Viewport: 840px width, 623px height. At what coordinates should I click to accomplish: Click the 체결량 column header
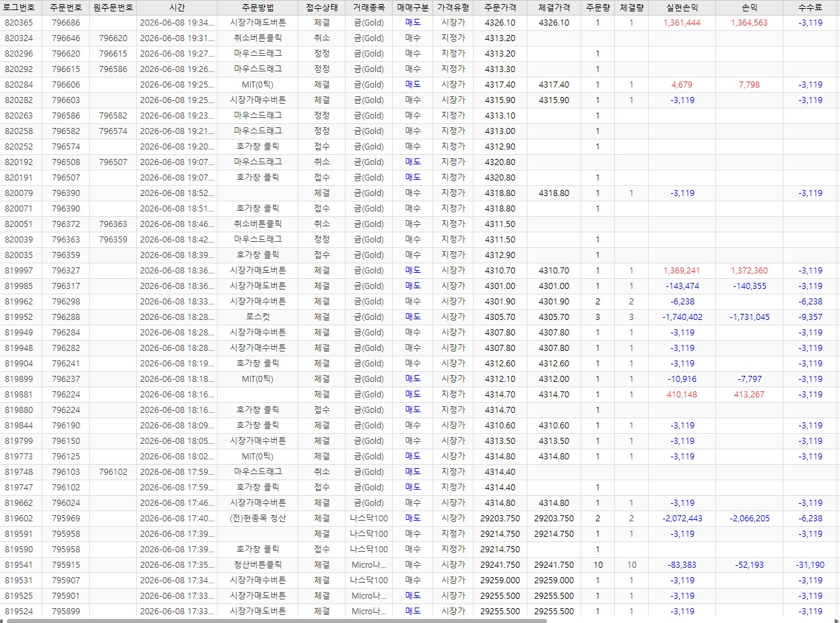click(631, 7)
